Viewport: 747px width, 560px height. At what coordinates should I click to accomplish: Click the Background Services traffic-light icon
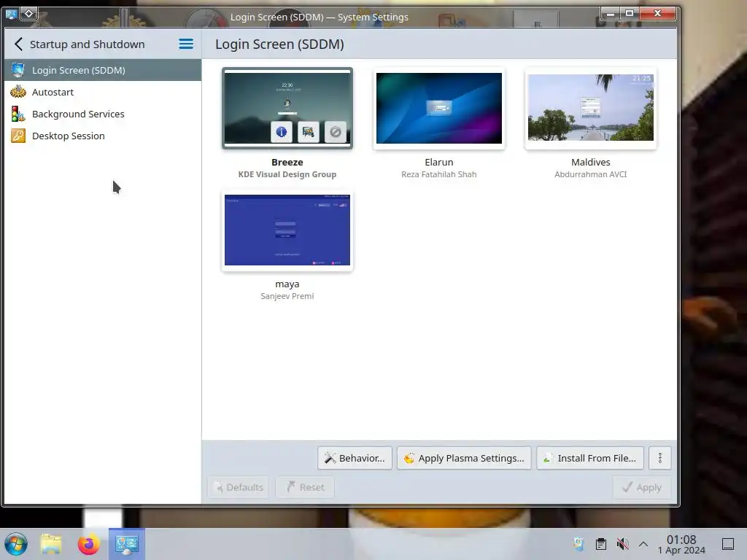pyautogui.click(x=18, y=114)
